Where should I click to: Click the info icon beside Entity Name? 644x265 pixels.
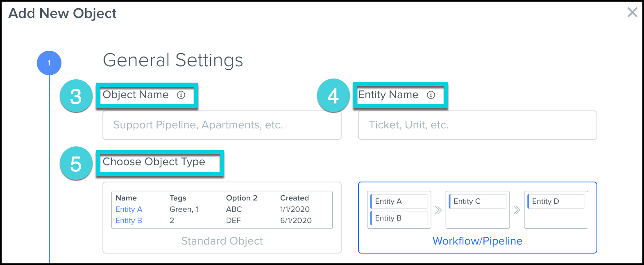point(431,95)
